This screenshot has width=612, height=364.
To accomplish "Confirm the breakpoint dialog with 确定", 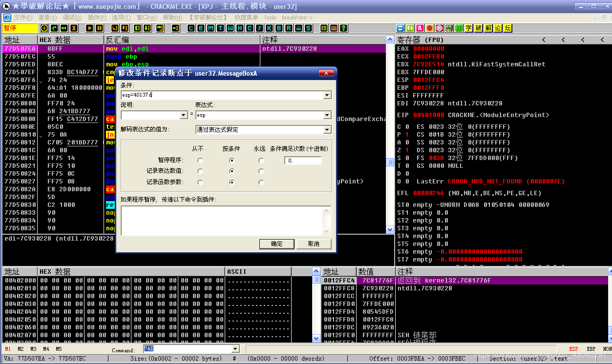I will (276, 243).
